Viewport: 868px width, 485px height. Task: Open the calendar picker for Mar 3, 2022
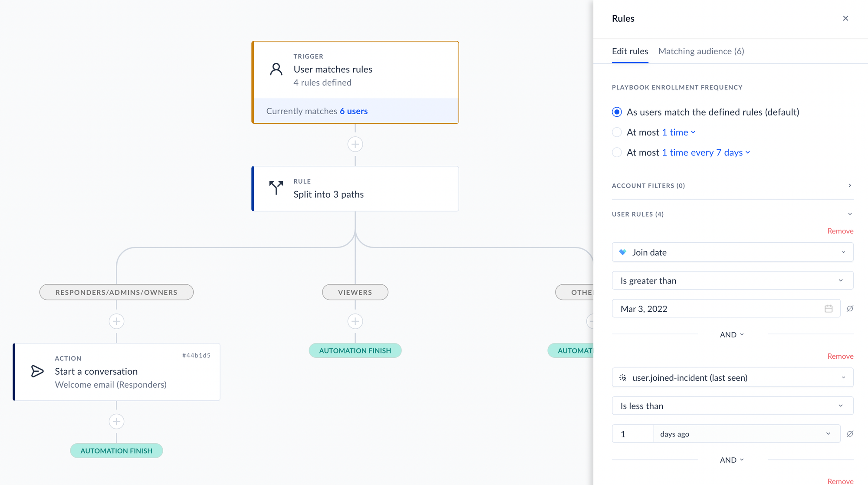point(828,309)
